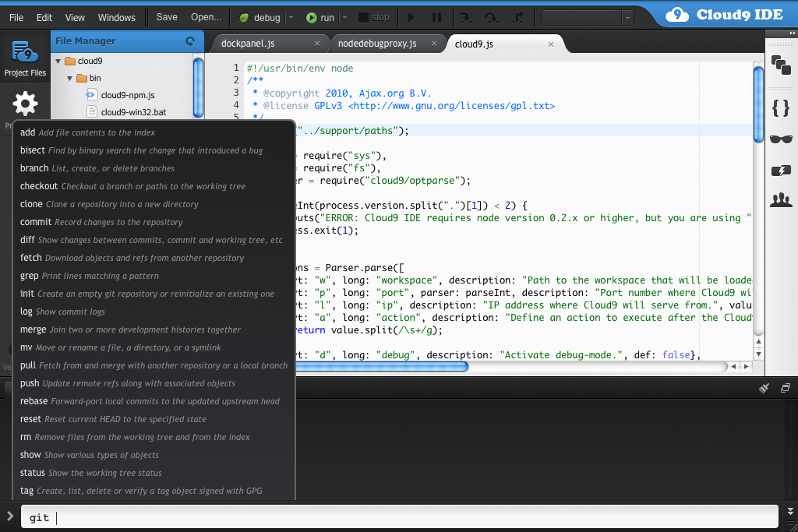Open the run options dropdown arrow
798x532 pixels.
344,16
